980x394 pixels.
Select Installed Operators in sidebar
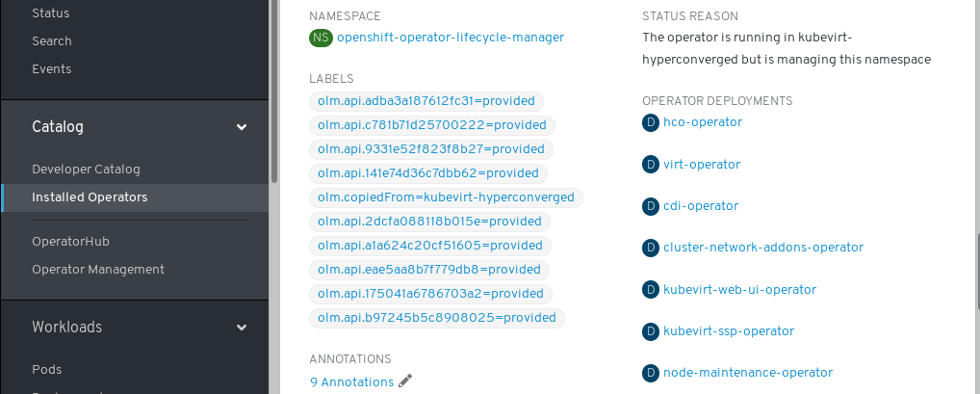point(90,197)
